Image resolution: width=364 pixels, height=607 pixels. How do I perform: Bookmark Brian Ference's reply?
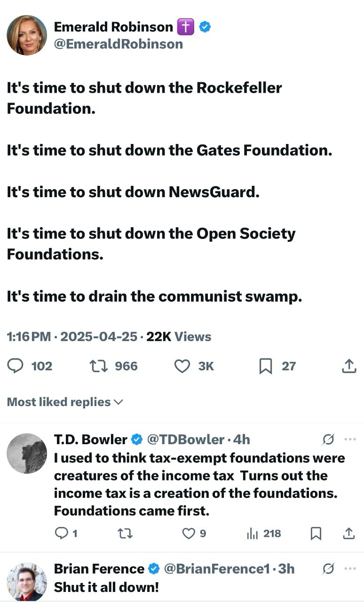[316, 605]
